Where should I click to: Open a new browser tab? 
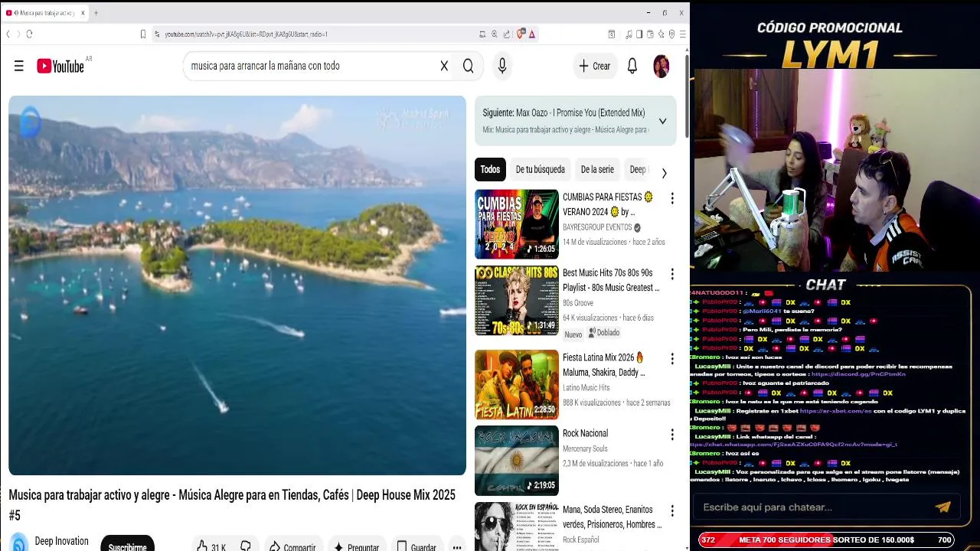[x=96, y=13]
